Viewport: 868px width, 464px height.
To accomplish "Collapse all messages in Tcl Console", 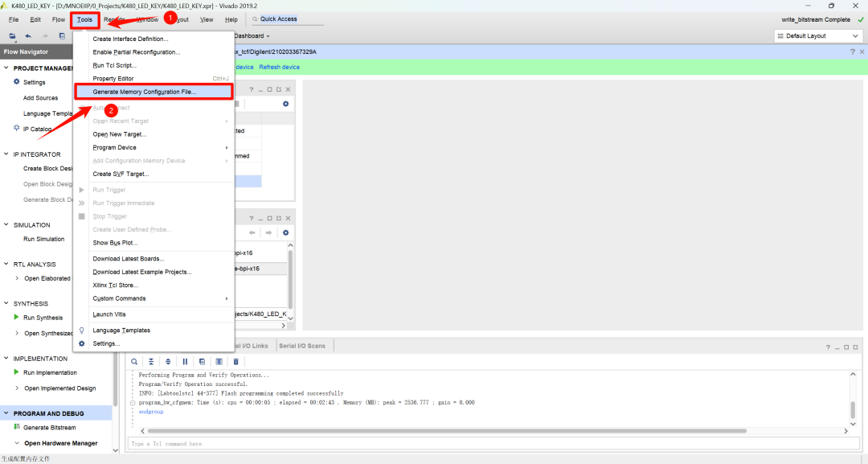I will tap(151, 361).
